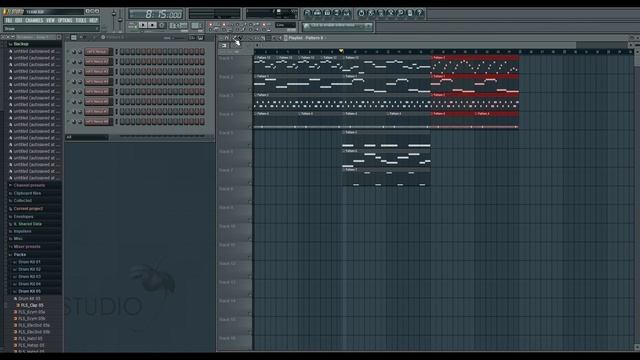640x360 pixels.
Task: Select the second channel button in rack
Action: pyautogui.click(x=97, y=62)
